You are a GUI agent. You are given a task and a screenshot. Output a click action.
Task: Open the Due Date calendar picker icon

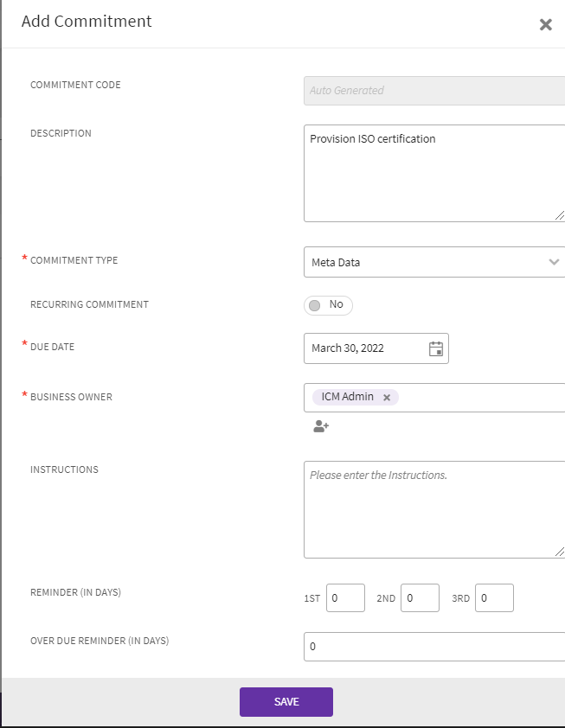436,348
